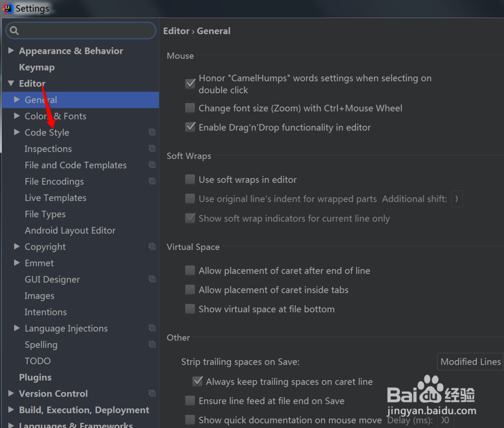
Task: Click the settings search input field
Action: coord(81,31)
